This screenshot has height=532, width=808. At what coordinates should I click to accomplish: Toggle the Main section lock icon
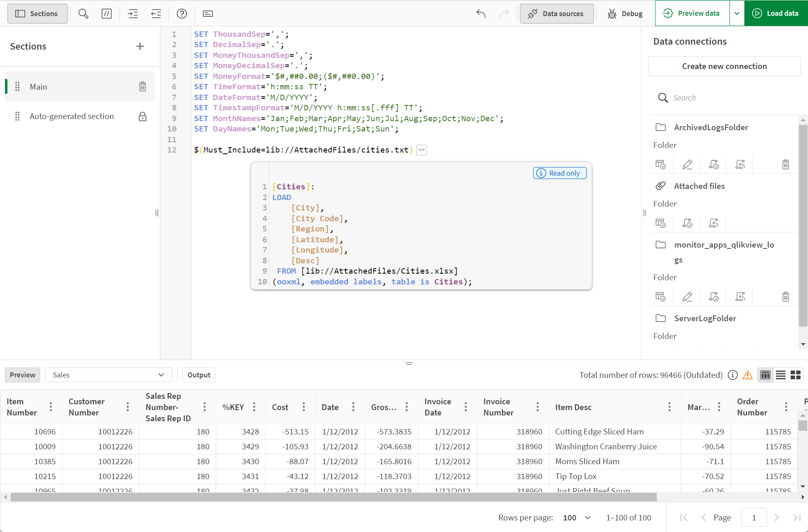(143, 86)
